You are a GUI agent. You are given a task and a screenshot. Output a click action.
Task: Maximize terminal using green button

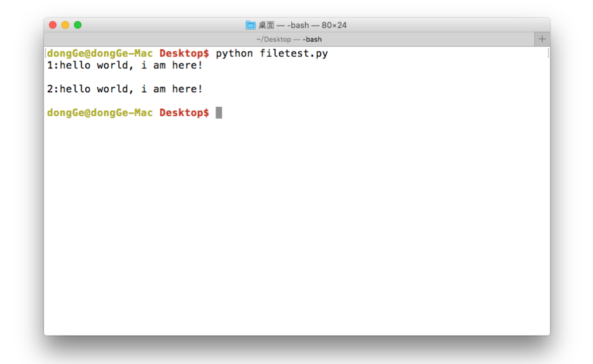pos(78,25)
